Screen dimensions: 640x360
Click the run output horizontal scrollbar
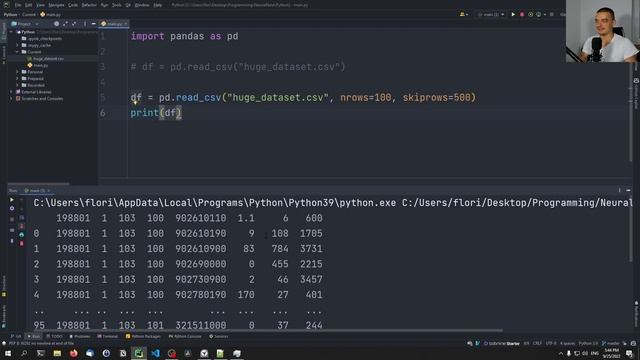(x=267, y=330)
